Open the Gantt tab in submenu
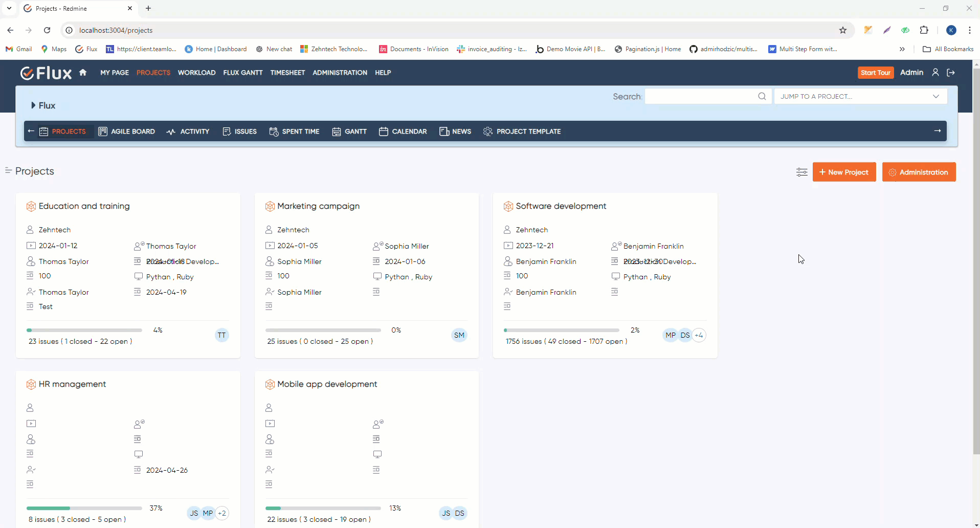Image resolution: width=980 pixels, height=528 pixels. click(x=349, y=131)
